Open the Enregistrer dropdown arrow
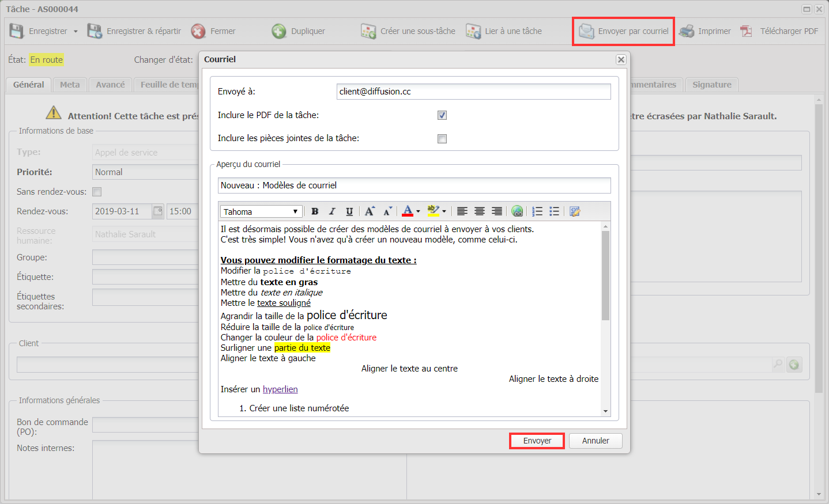 tap(76, 32)
